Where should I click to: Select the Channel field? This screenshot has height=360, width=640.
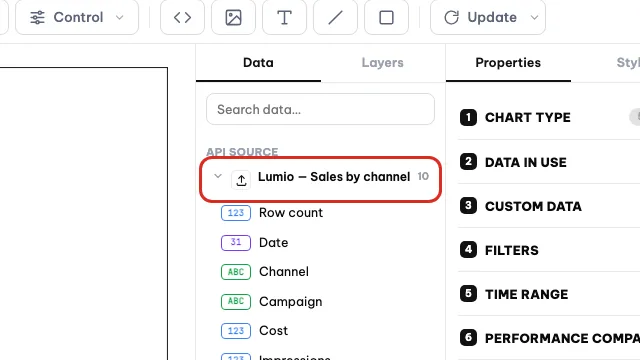click(284, 272)
